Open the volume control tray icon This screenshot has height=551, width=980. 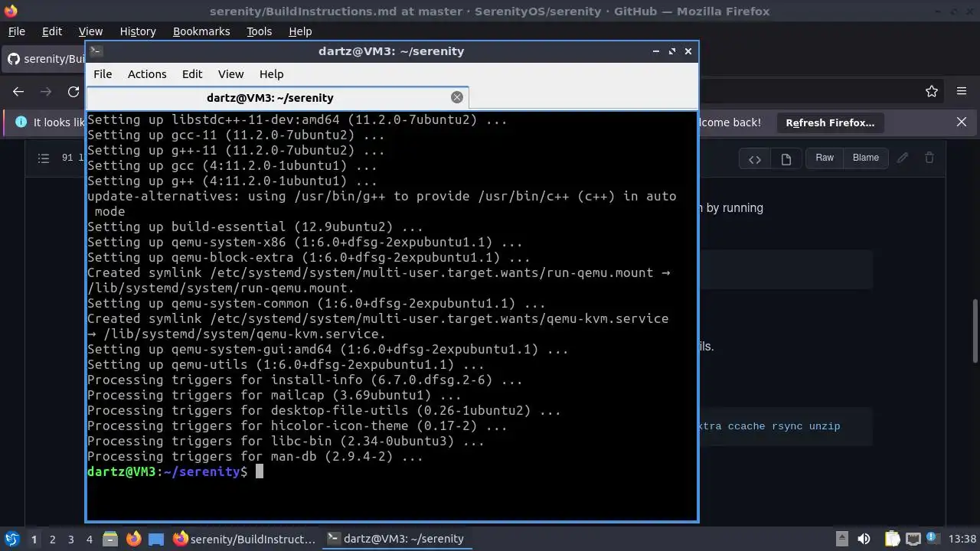pyautogui.click(x=864, y=539)
